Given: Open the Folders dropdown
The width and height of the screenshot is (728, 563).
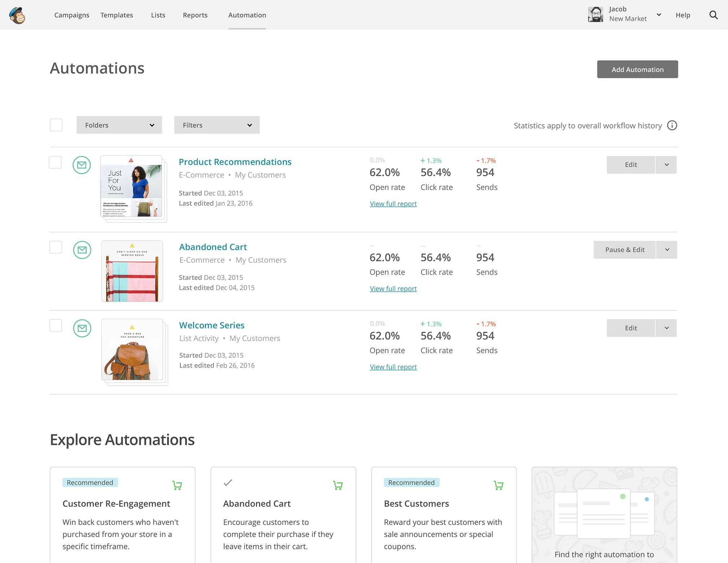Looking at the screenshot, I should (x=119, y=125).
